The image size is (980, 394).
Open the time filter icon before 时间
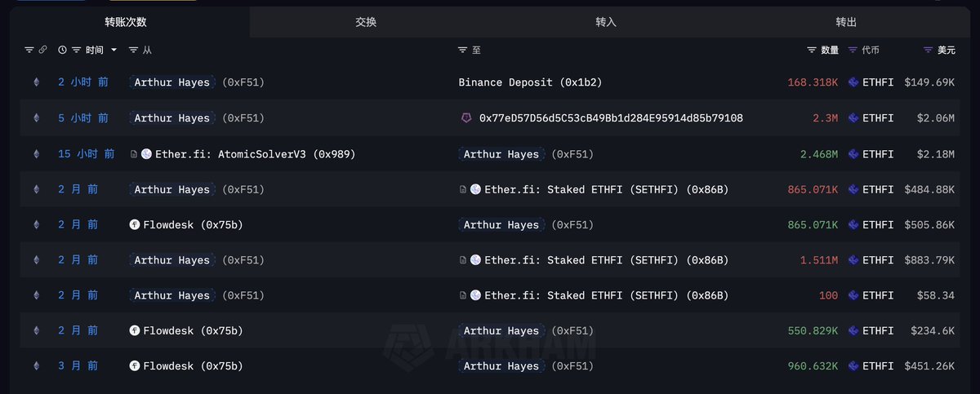pos(77,51)
